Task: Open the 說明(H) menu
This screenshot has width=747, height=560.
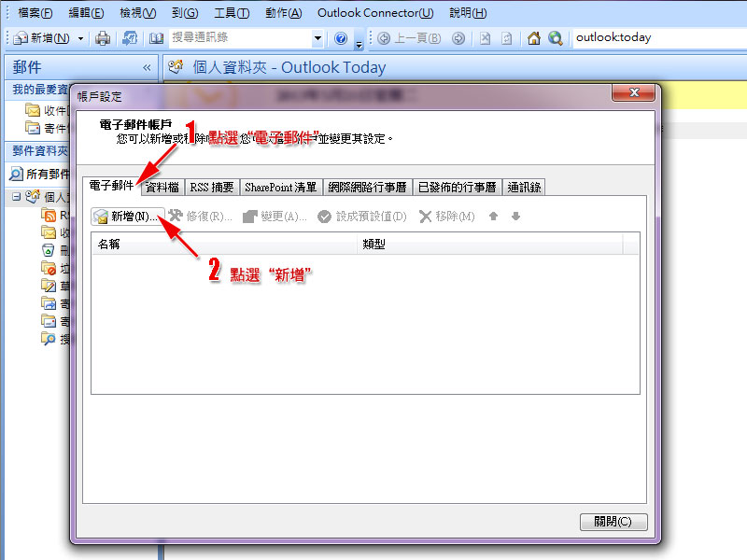Action: [x=468, y=13]
